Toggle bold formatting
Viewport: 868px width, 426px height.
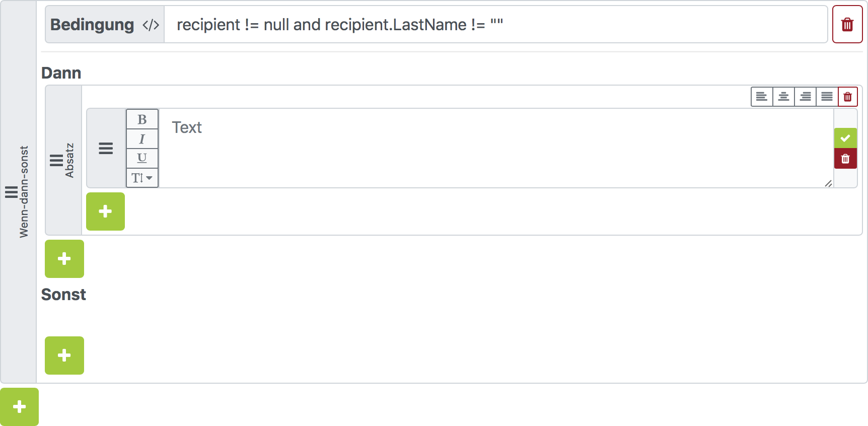(x=142, y=119)
